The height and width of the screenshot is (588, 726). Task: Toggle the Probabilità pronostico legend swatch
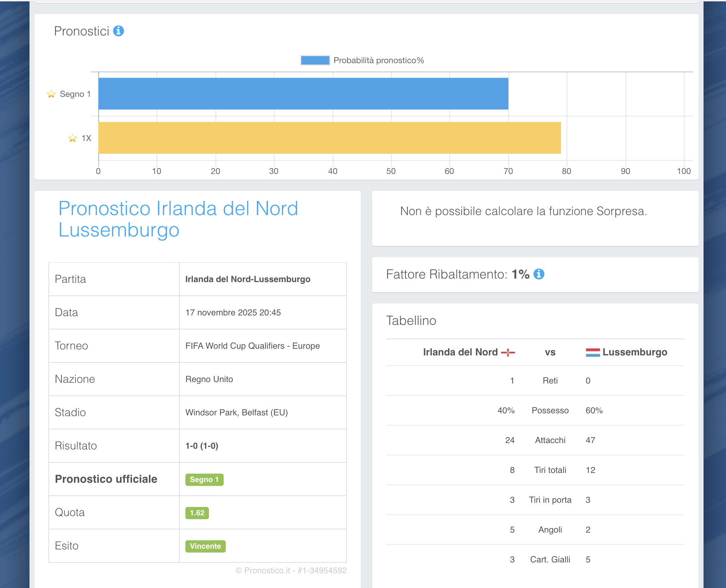tap(315, 60)
